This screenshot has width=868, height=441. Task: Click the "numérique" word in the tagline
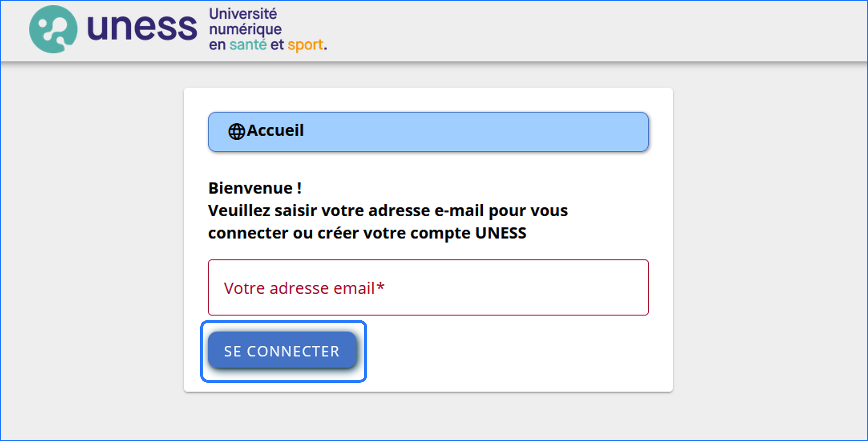tap(245, 30)
